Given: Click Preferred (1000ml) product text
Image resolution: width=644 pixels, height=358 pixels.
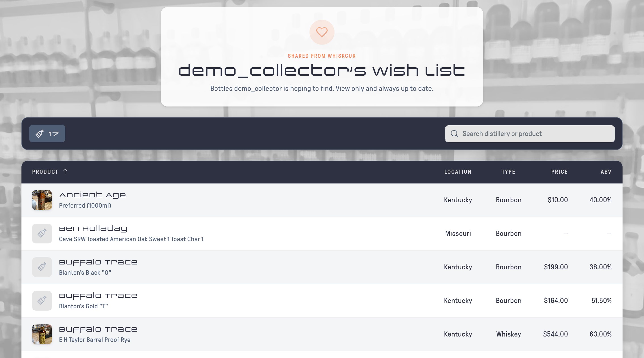Looking at the screenshot, I should [x=85, y=205].
